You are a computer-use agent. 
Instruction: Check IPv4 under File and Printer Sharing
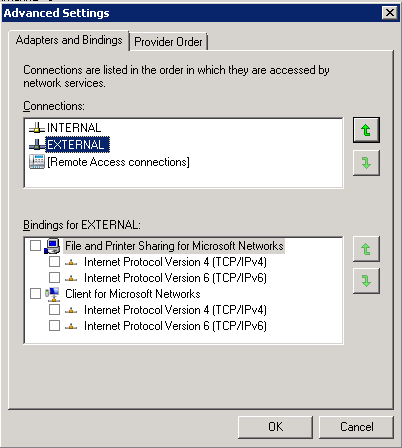pos(54,262)
